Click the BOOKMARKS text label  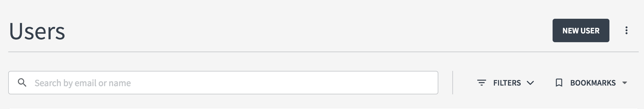[x=593, y=83]
